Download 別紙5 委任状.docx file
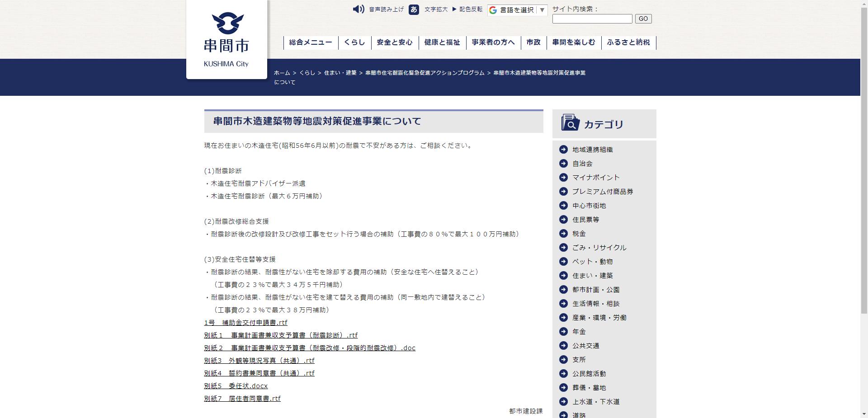This screenshot has width=868, height=418. point(236,386)
